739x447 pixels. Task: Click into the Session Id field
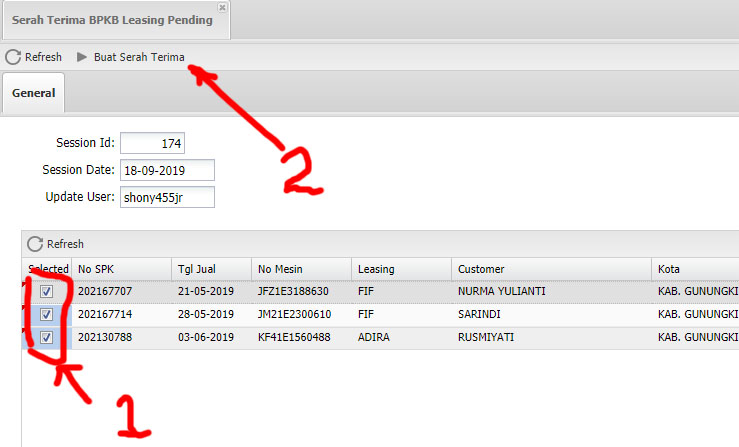point(152,143)
